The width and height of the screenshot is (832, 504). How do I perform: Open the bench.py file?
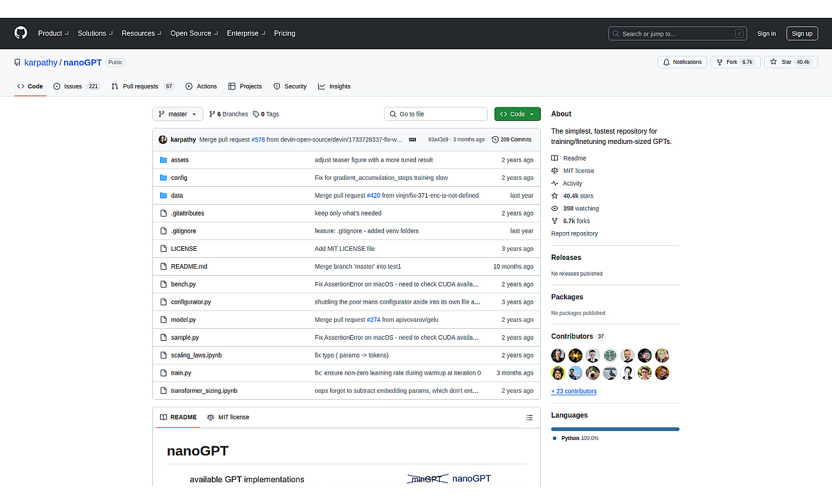[184, 285]
